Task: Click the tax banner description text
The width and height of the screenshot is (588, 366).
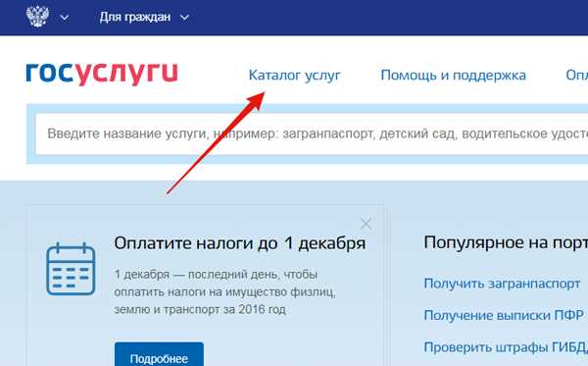Action: click(225, 291)
